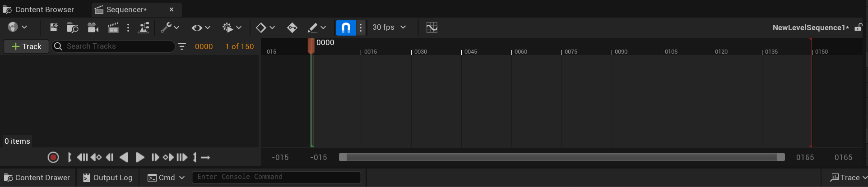Click the Render movie clapperboard icon
The height and width of the screenshot is (187, 868).
tap(113, 27)
